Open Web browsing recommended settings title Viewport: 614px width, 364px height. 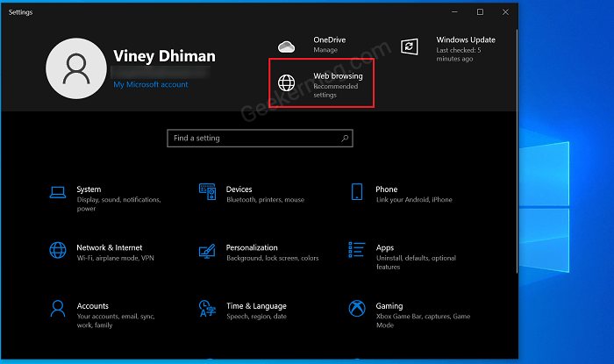pos(338,76)
